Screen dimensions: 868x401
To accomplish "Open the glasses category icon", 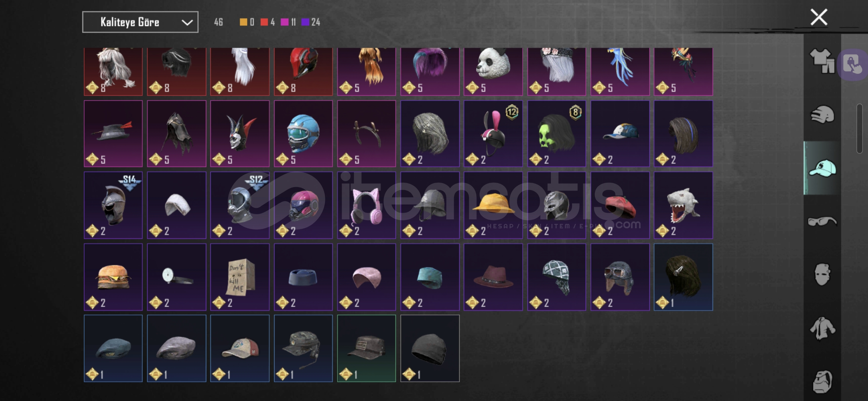I will 822,221.
